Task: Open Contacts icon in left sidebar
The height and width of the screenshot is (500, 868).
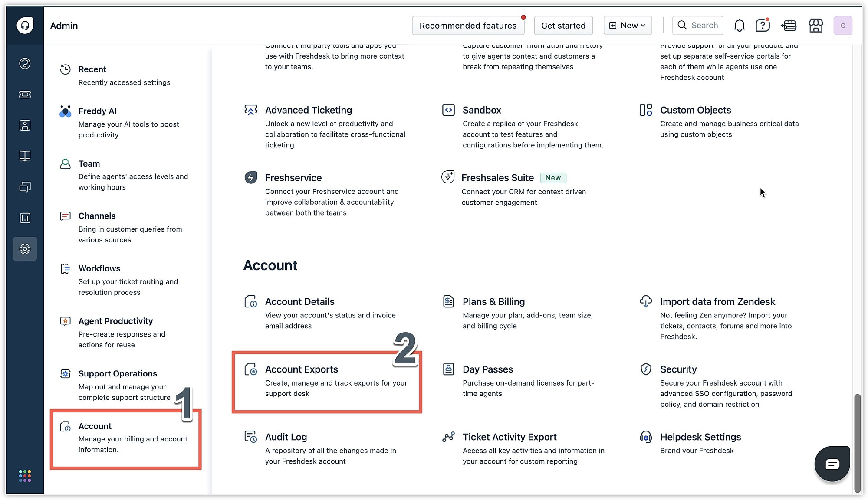Action: point(25,125)
